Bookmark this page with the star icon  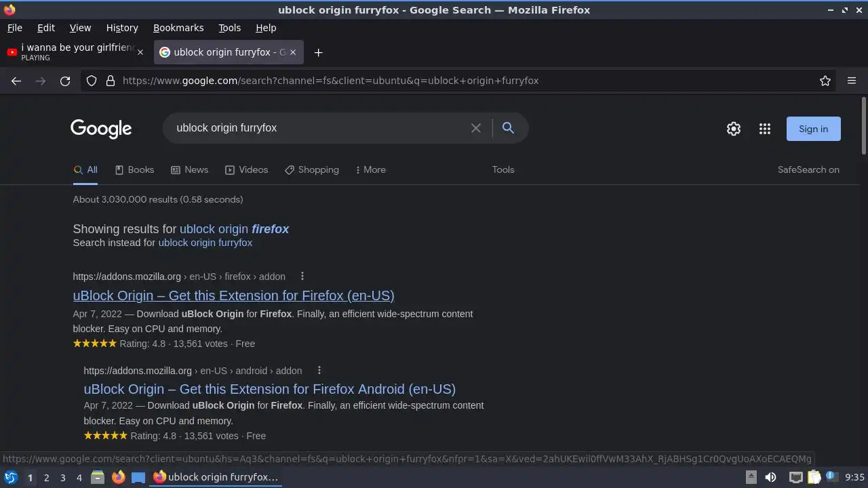825,81
